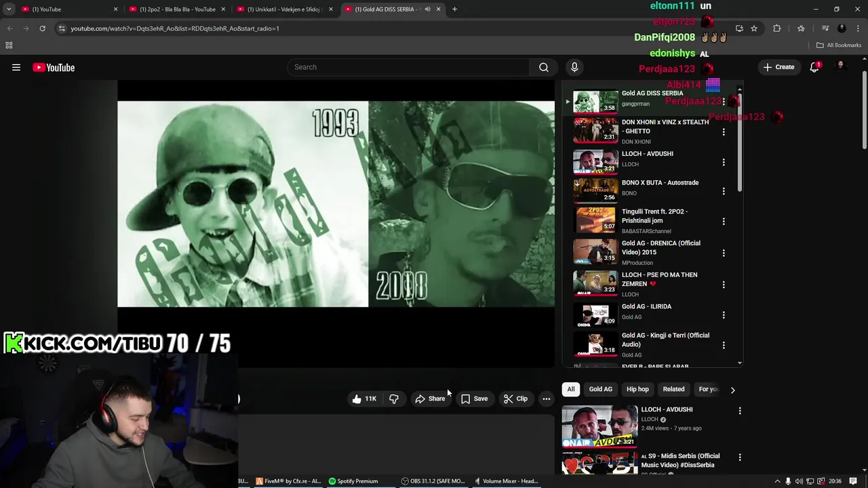868x488 pixels.
Task: Open the Create menu
Action: tap(778, 67)
